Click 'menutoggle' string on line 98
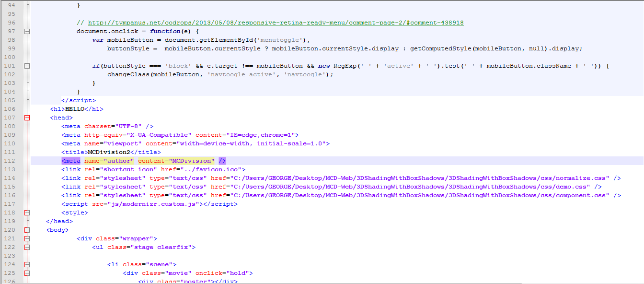The height and width of the screenshot is (284, 644). click(280, 40)
